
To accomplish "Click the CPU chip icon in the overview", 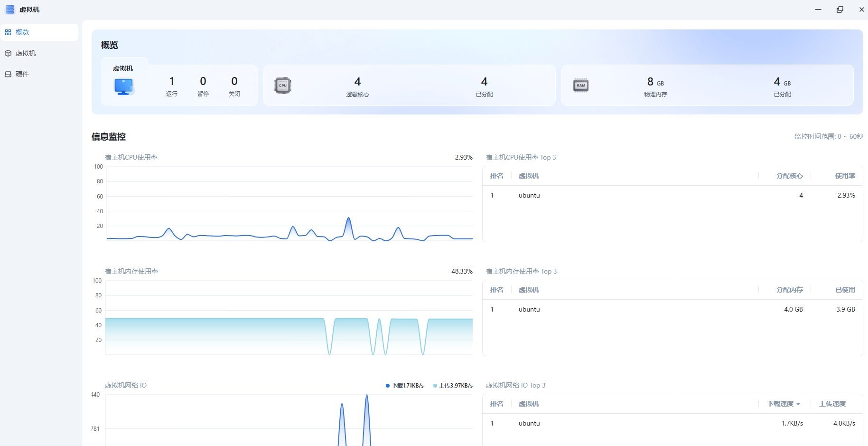I will [283, 85].
